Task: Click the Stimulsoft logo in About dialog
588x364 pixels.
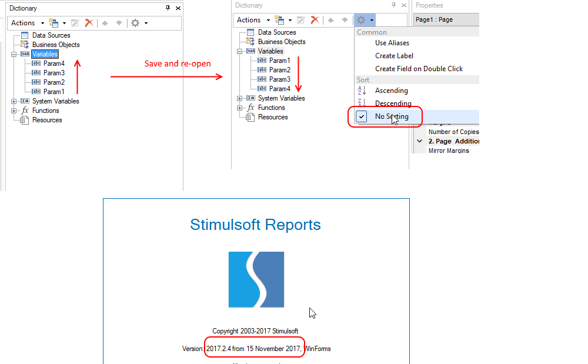Action: (256, 280)
